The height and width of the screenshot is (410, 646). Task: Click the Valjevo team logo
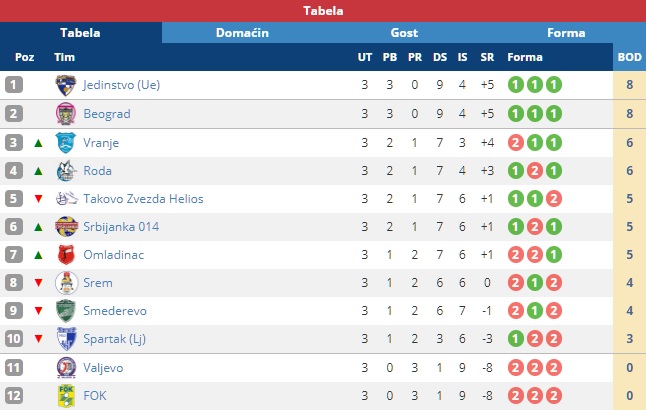[66, 368]
